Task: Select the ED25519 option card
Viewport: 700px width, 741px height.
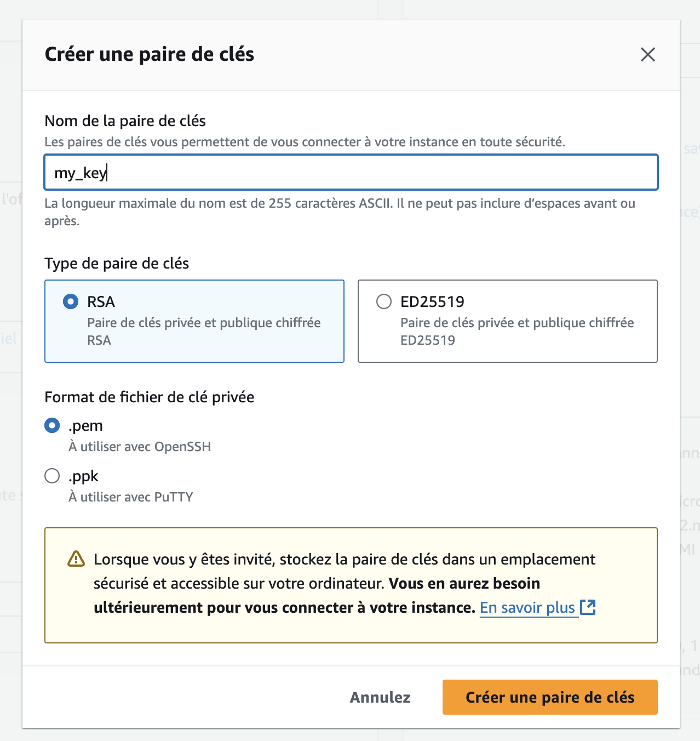Action: 507,321
